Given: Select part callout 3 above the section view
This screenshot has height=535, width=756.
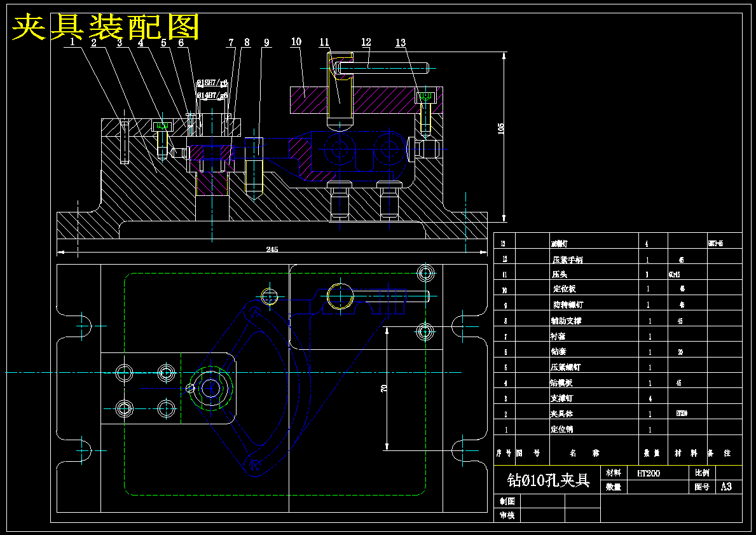Looking at the screenshot, I should click(x=120, y=43).
